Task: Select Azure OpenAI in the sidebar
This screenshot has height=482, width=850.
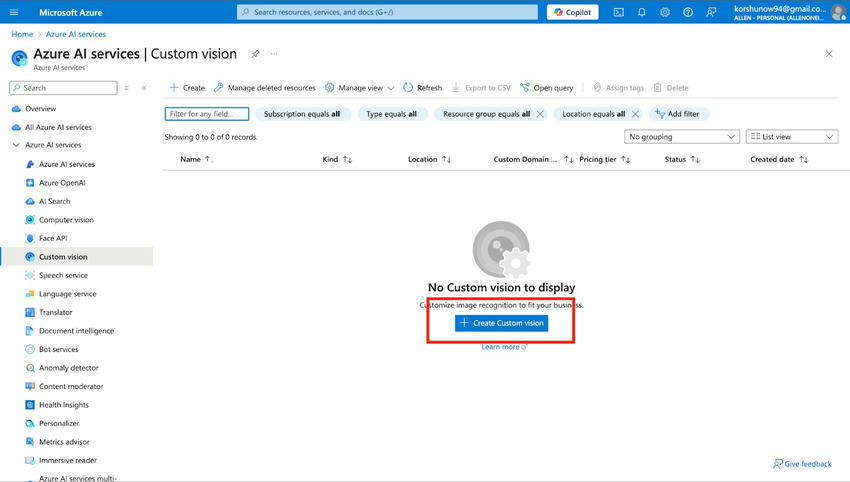Action: [x=62, y=183]
